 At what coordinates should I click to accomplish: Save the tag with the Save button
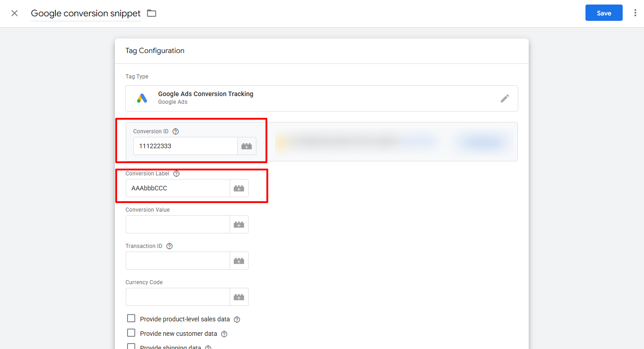coord(604,13)
